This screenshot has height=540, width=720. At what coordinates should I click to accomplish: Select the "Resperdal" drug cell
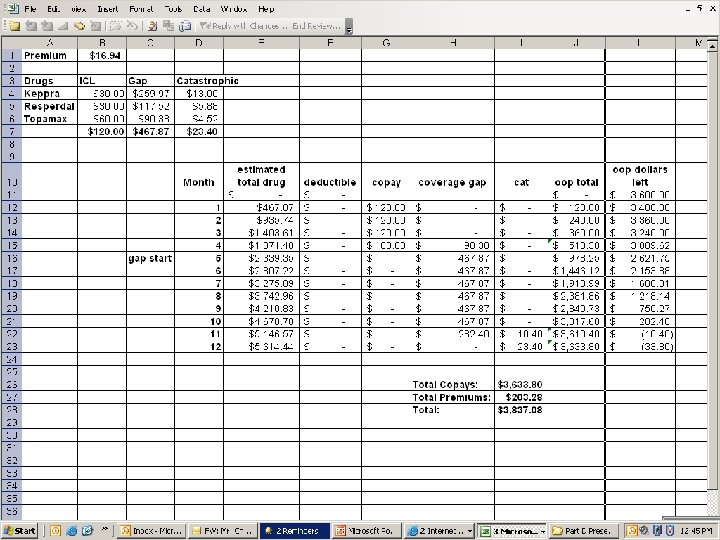(50, 106)
